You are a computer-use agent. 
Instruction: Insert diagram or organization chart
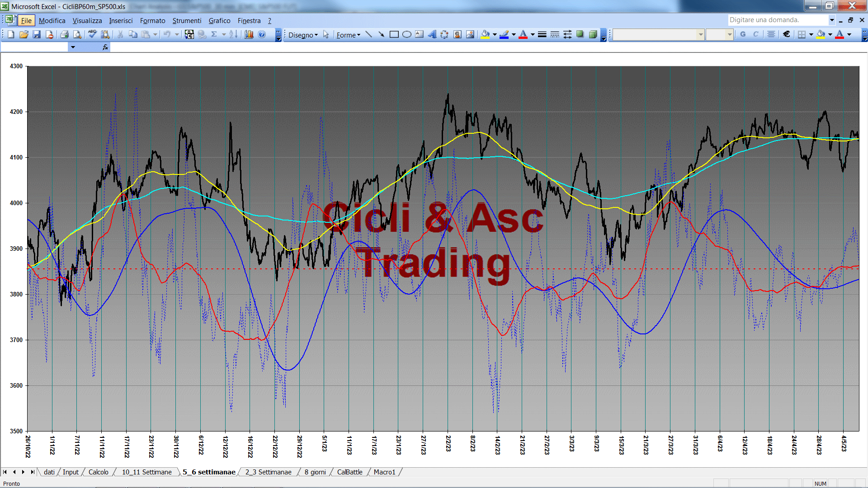pyautogui.click(x=444, y=34)
